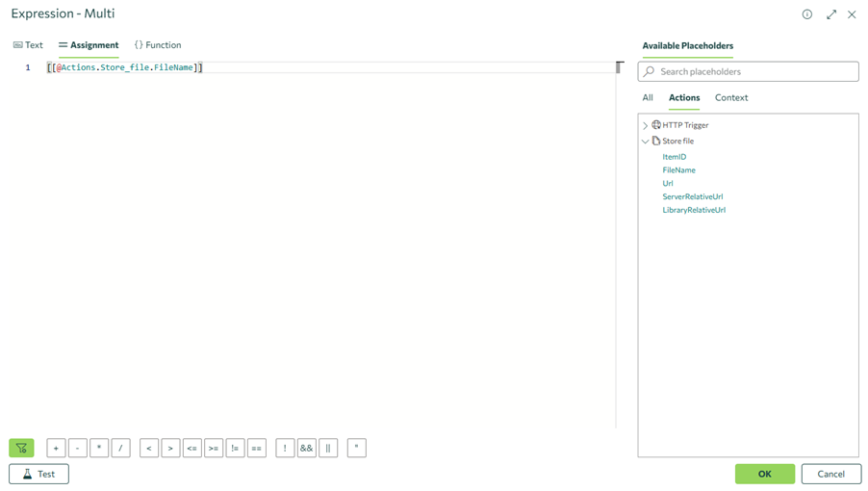The width and height of the screenshot is (868, 491).
Task: Insert the multiply operator
Action: (x=99, y=448)
